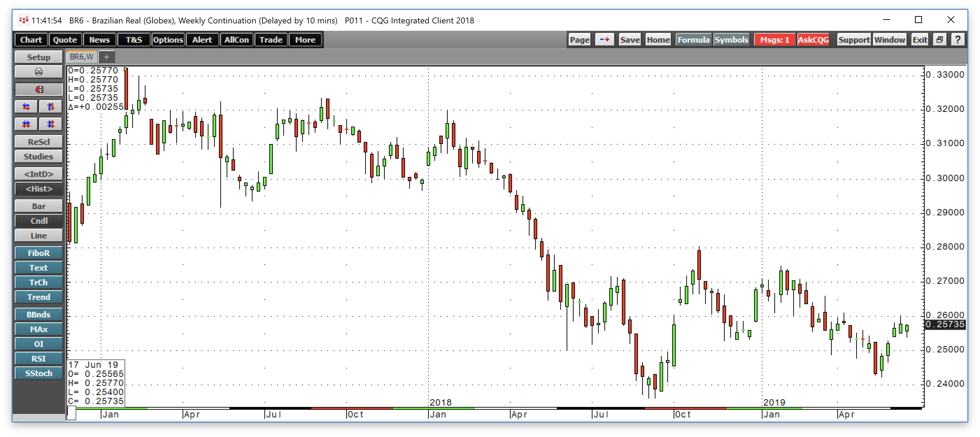Click the 0.25735 current price label on axis

pyautogui.click(x=945, y=324)
